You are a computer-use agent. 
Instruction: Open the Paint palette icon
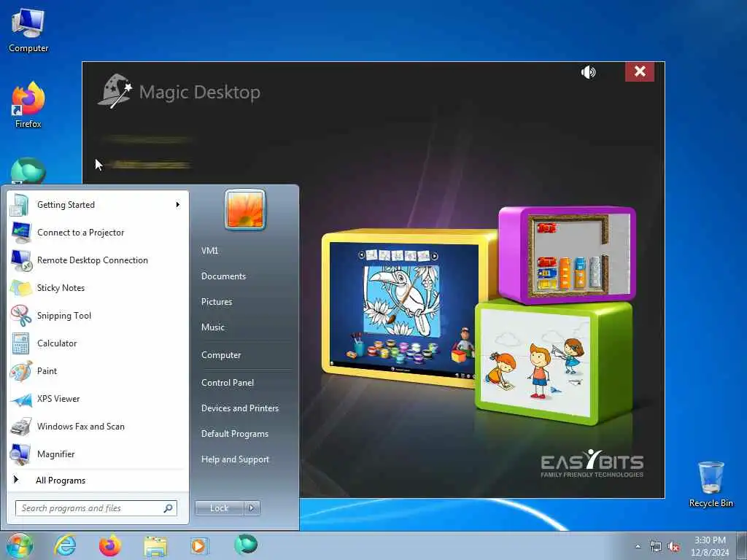tap(21, 371)
